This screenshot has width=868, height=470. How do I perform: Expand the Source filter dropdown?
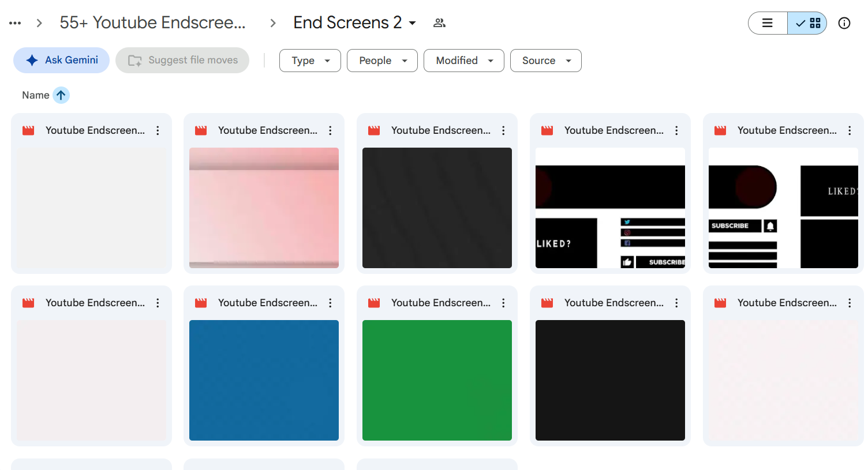tap(546, 61)
